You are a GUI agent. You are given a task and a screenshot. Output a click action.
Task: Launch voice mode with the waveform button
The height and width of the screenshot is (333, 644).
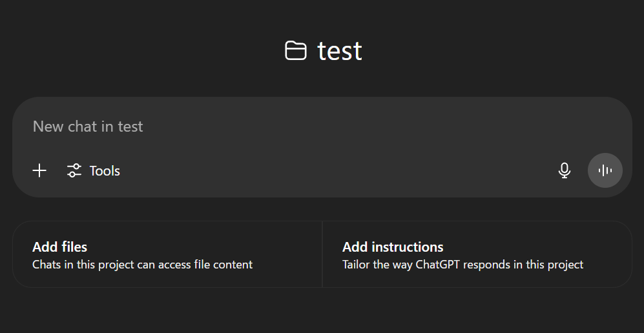(605, 170)
